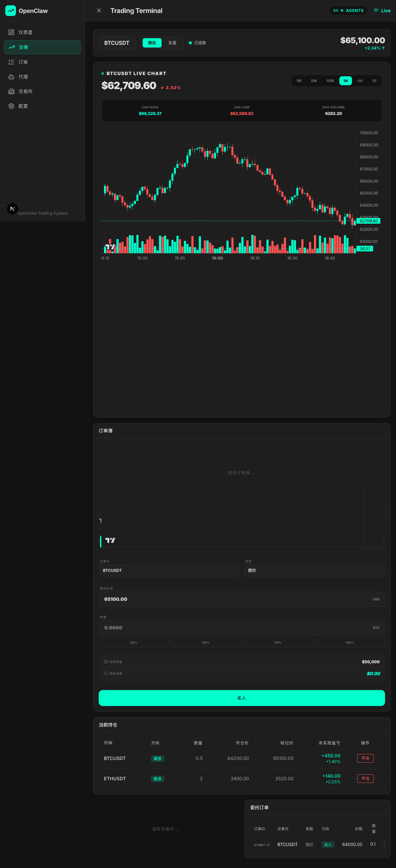Open the BTCUSDT symbol selector at top
Screen dimensions: 396x868
117,43
